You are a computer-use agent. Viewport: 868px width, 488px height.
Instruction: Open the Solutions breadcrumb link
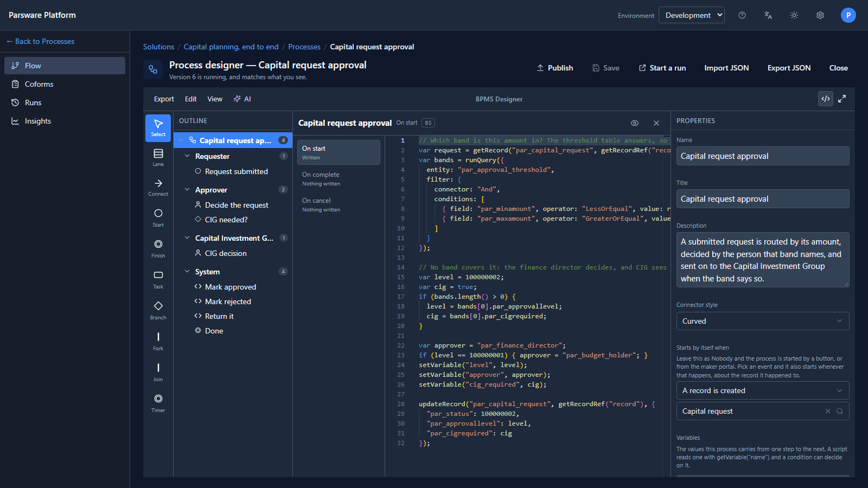158,47
